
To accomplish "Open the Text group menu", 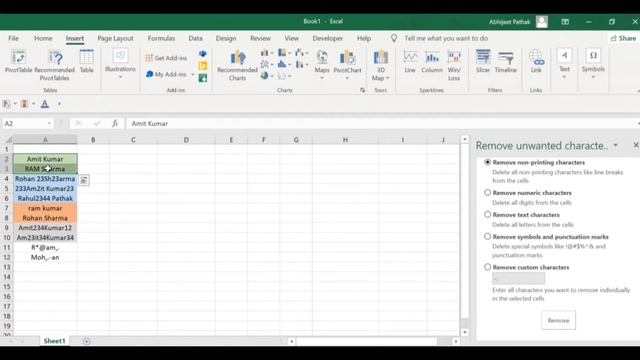I will [564, 63].
